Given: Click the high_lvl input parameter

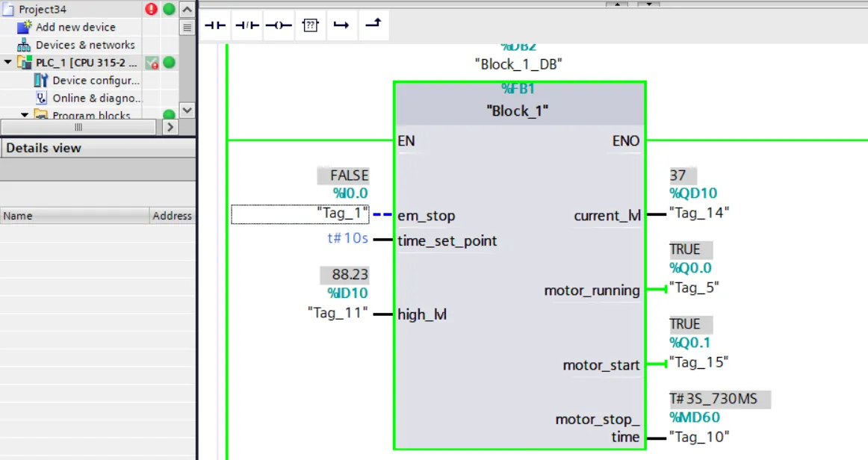Looking at the screenshot, I should click(x=422, y=314).
